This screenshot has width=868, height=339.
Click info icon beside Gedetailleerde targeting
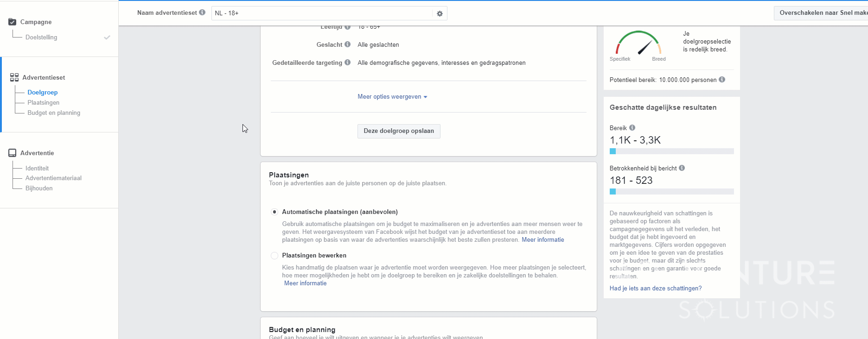point(347,63)
